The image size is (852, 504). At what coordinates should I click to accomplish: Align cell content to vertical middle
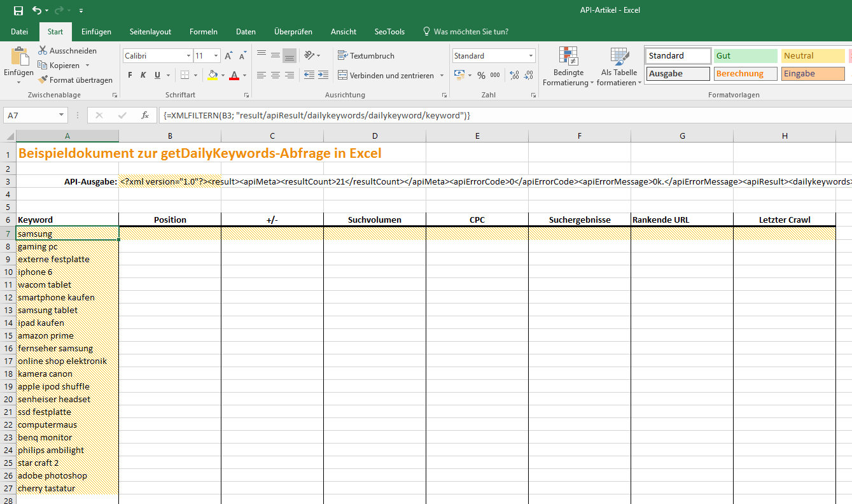point(276,55)
